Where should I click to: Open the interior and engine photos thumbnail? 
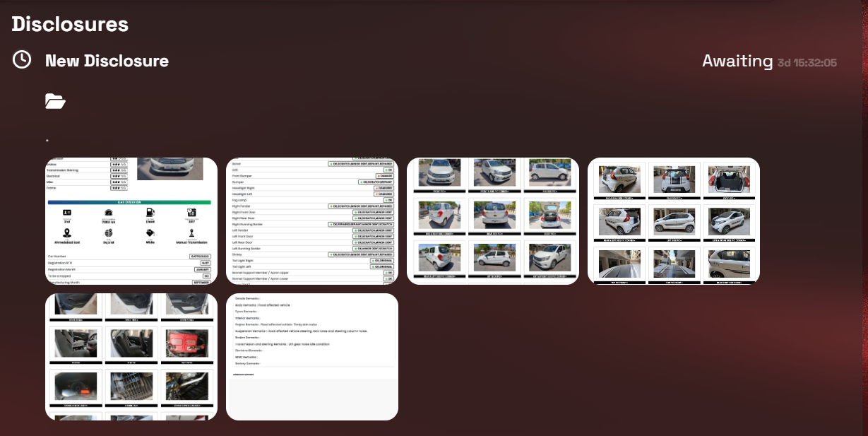point(131,356)
